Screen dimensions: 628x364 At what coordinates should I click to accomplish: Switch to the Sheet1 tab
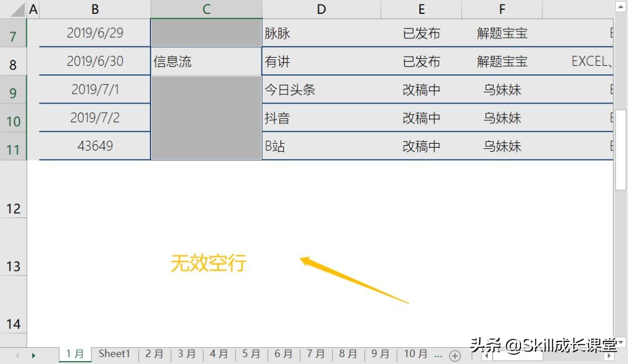[x=114, y=354]
